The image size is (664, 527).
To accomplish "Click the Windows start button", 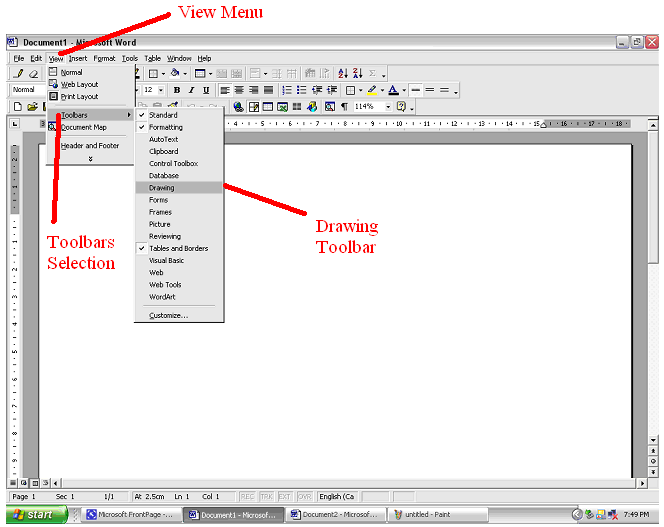I will (36, 515).
